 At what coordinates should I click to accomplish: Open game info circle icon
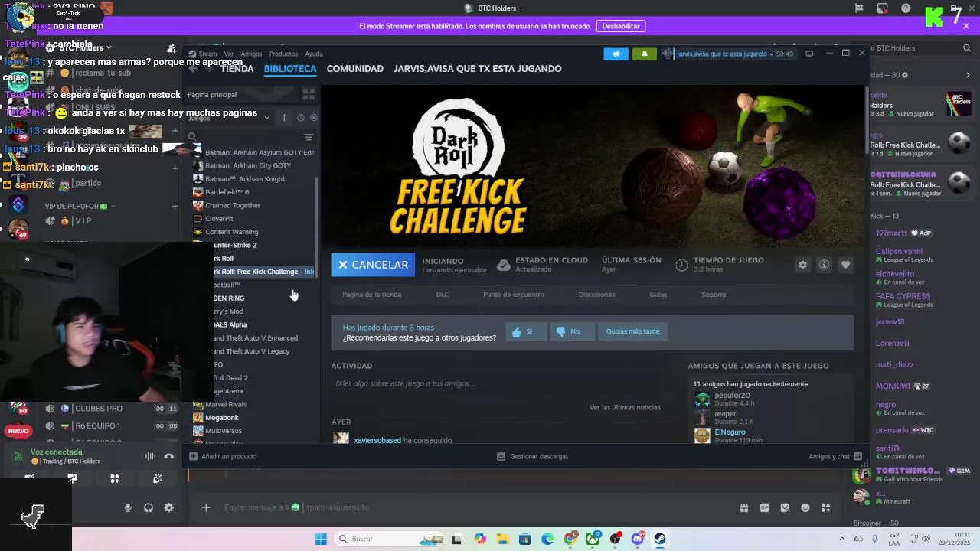[x=824, y=265]
